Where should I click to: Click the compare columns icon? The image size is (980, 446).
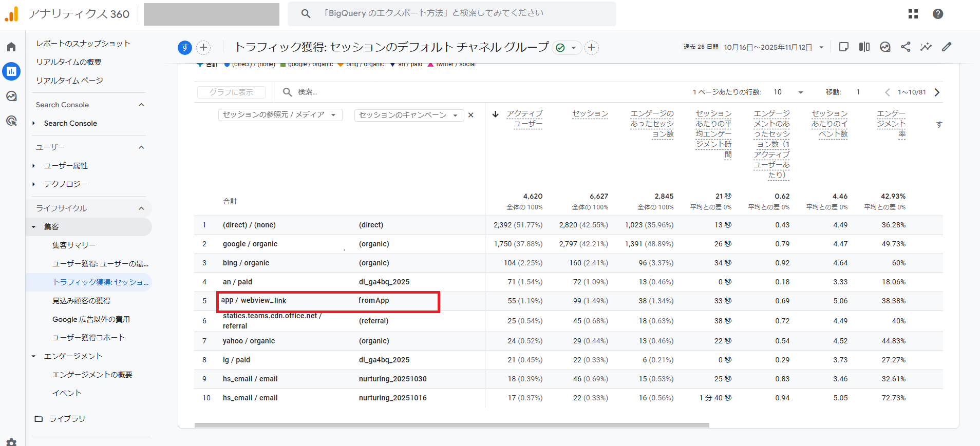864,47
